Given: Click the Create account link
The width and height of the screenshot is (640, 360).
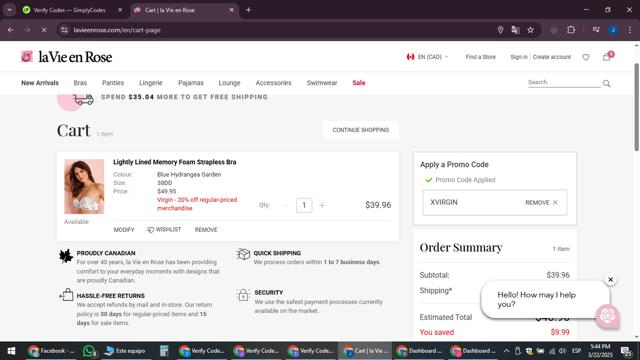Looking at the screenshot, I should tap(552, 57).
